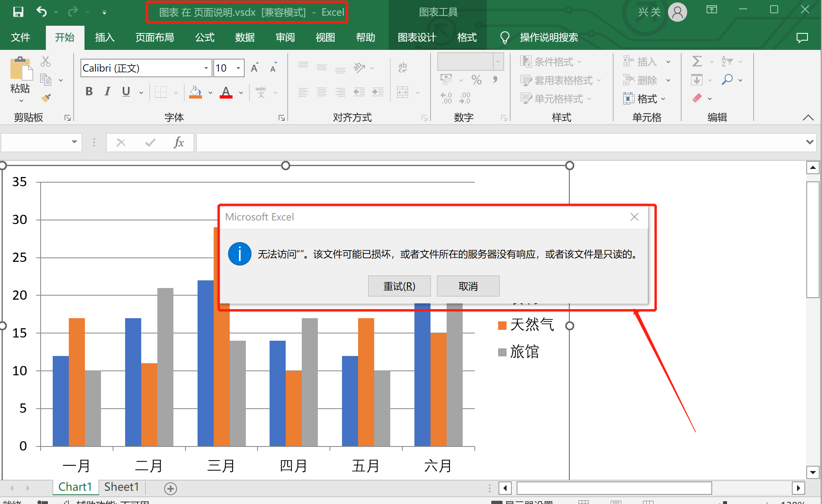This screenshot has width=822, height=504.
Task: Toggle Bold formatting
Action: (x=89, y=92)
